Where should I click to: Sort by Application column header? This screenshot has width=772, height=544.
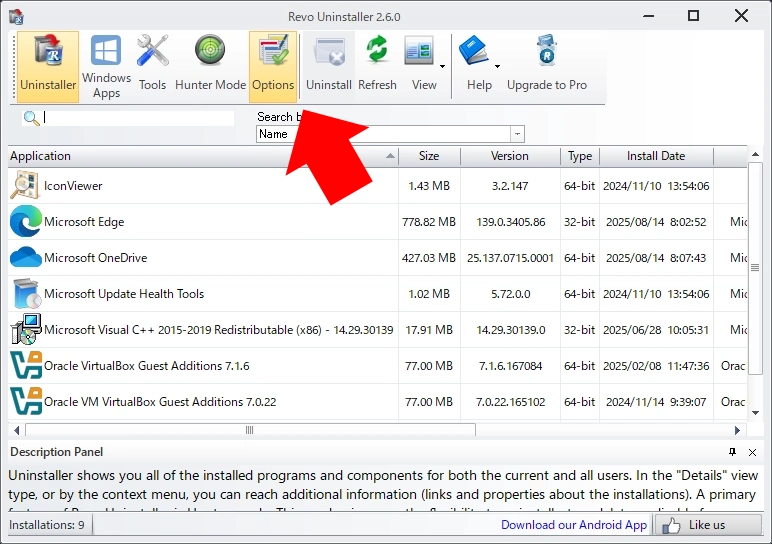pyautogui.click(x=203, y=156)
